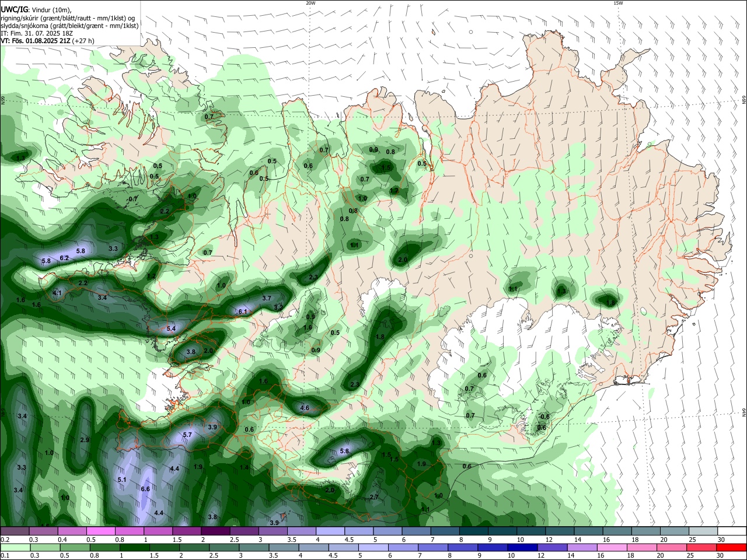Select the pale lavender 4–4.5 snow legend swatch
747x560 pixels.
pos(330,531)
